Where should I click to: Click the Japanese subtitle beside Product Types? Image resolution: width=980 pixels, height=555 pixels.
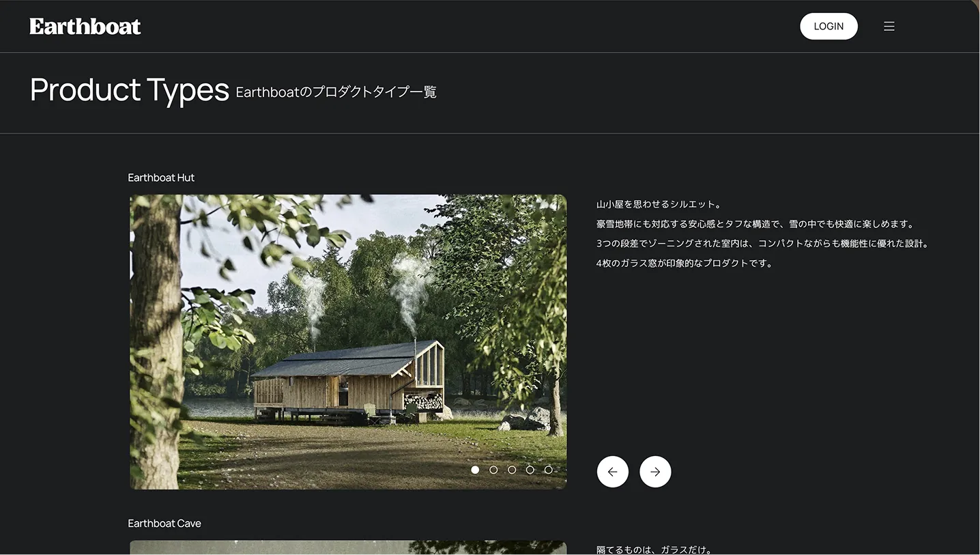click(x=336, y=92)
